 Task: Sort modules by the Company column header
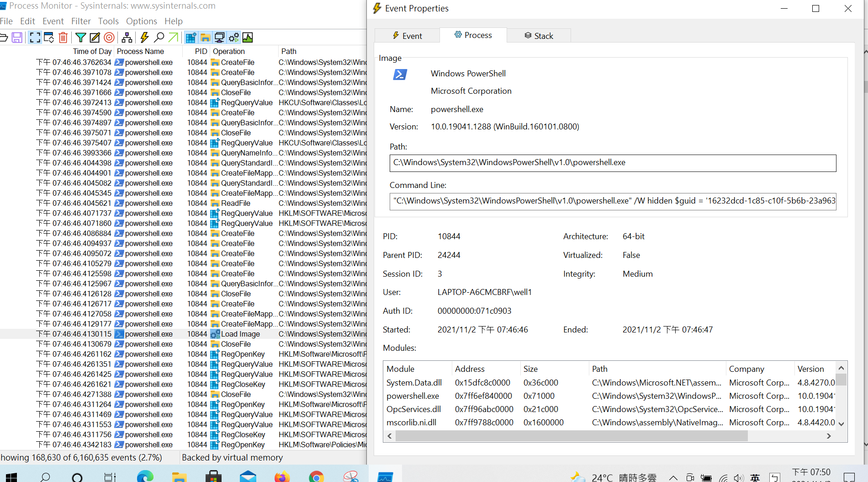[746, 369]
